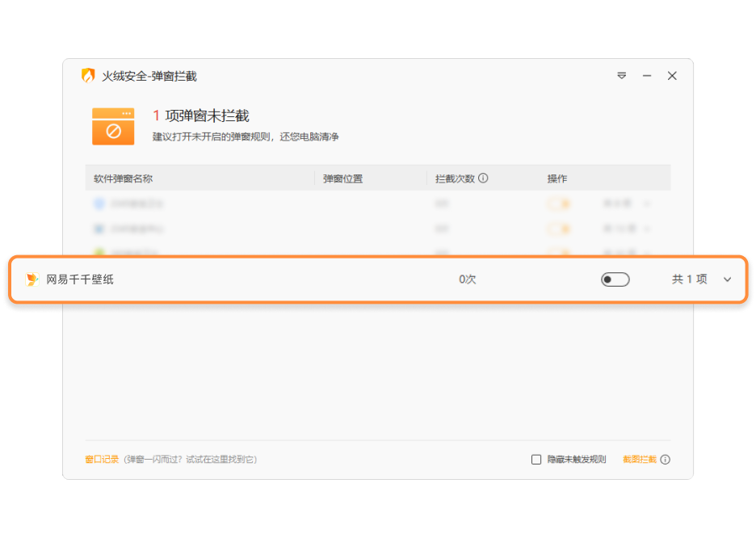Screen dimensions: 756x538
Task: Click the 拦截次数 column header
Action: pyautogui.click(x=455, y=179)
